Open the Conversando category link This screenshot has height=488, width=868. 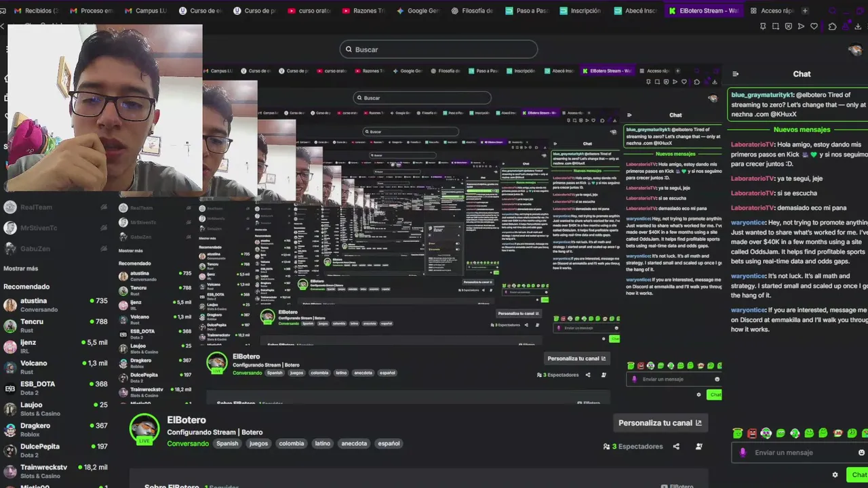point(188,444)
